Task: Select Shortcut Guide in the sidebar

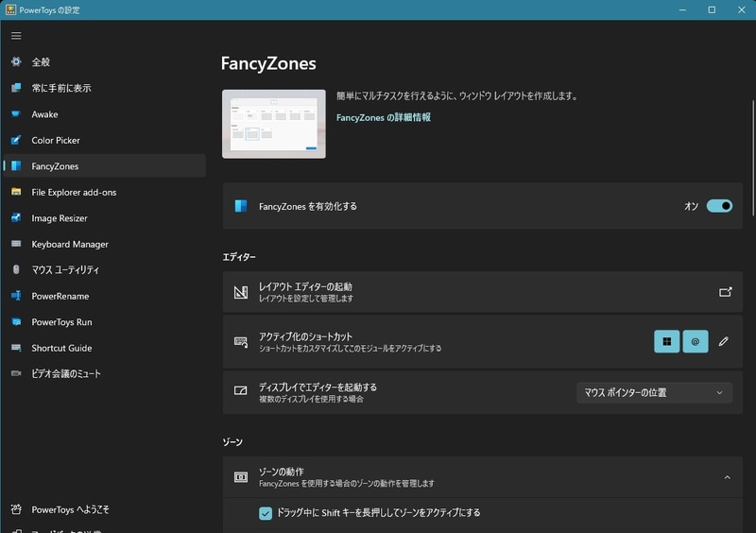Action: click(x=105, y=348)
